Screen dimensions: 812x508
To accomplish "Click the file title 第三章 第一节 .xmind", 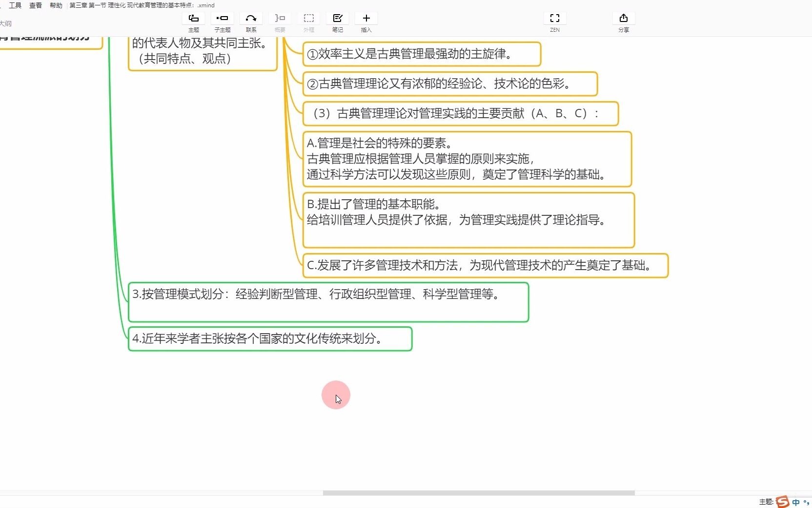I will point(142,5).
